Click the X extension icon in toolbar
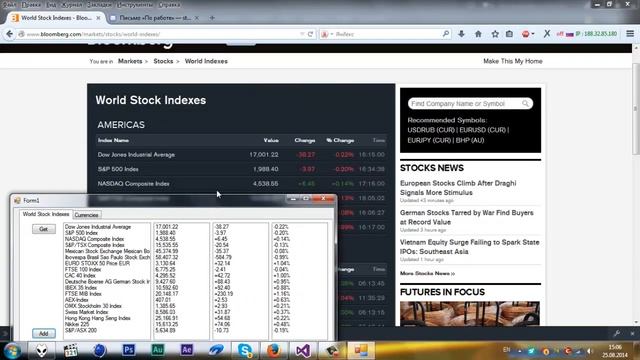The width and height of the screenshot is (640, 360). coord(547,34)
